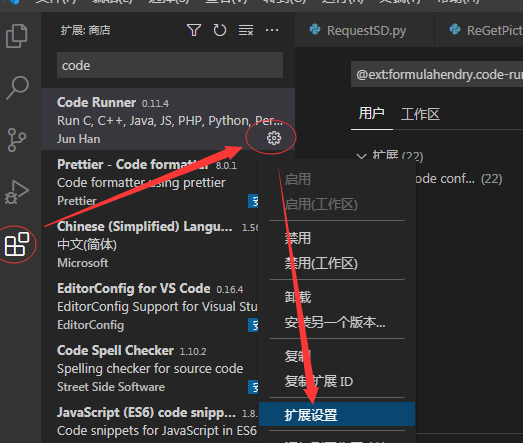Click Code Spell Checker install button
The height and width of the screenshot is (443, 523).
click(253, 387)
